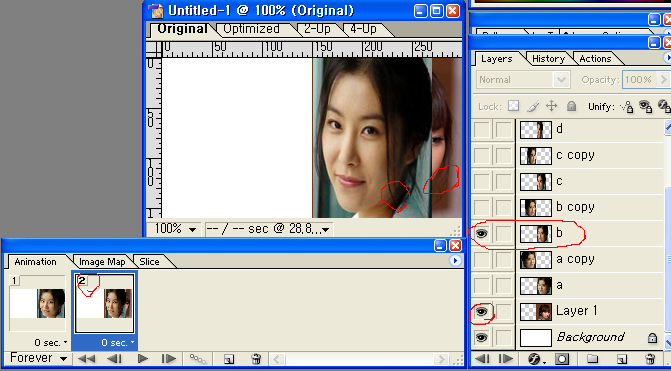The width and height of the screenshot is (671, 371).
Task: Hide the Layer 1 eye icon
Action: pyautogui.click(x=481, y=311)
